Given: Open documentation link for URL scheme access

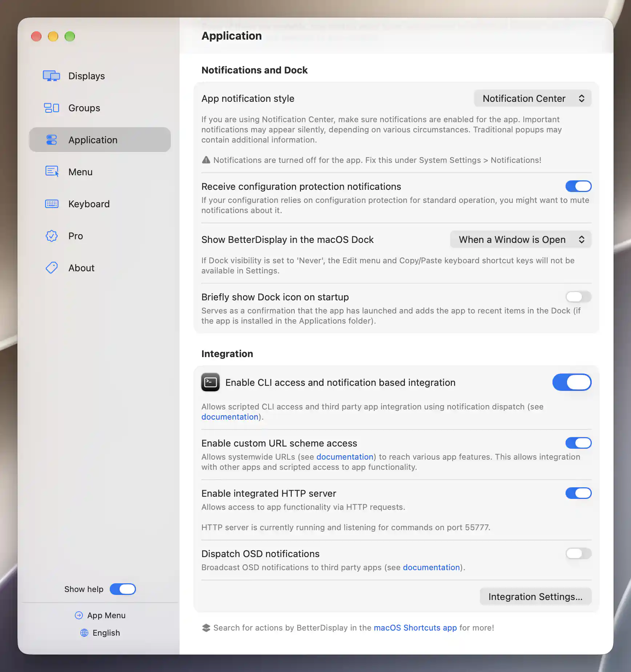Looking at the screenshot, I should [345, 457].
